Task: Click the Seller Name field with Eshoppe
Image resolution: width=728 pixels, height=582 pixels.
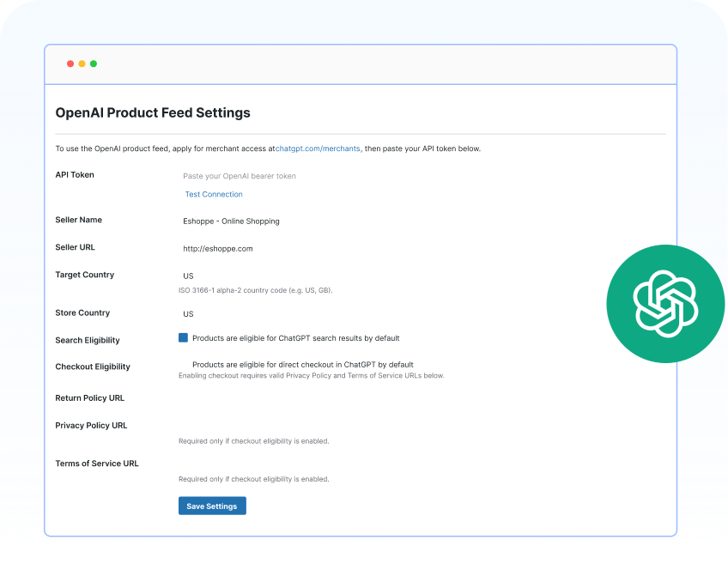Action: pos(231,221)
